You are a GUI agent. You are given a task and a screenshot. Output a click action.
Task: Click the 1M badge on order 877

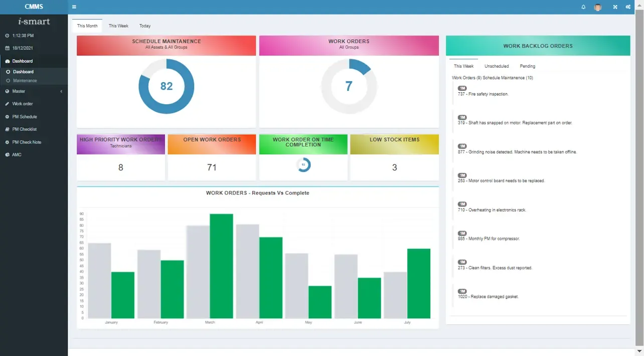(x=462, y=146)
